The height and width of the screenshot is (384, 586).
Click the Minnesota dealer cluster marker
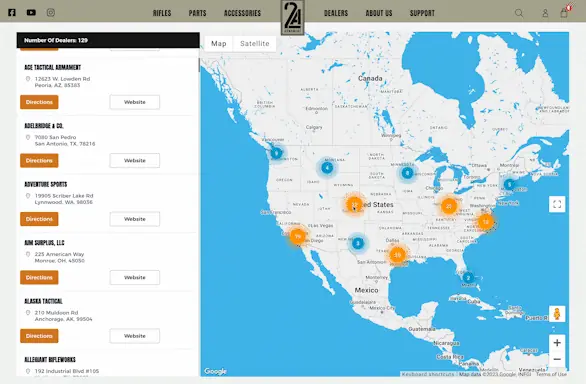click(x=407, y=173)
